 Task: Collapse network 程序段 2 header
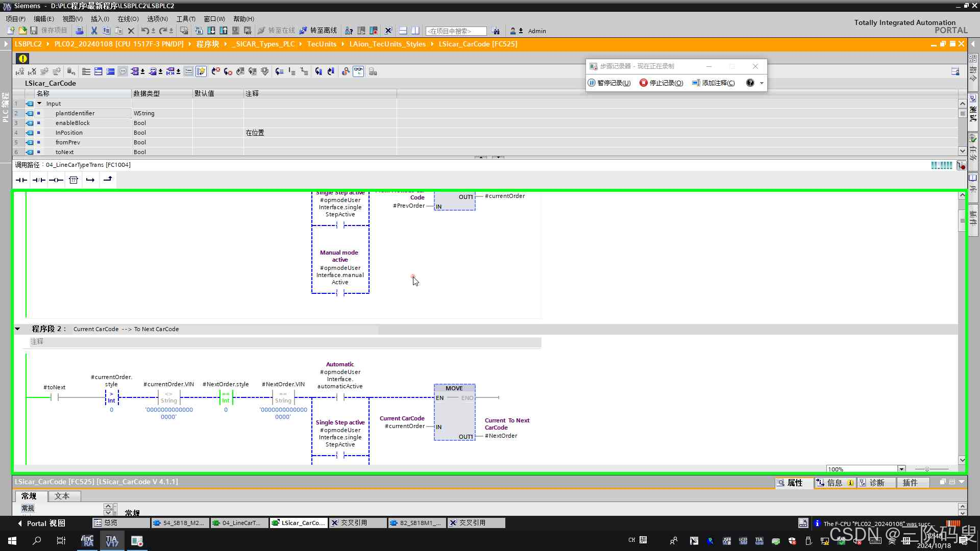click(x=17, y=329)
